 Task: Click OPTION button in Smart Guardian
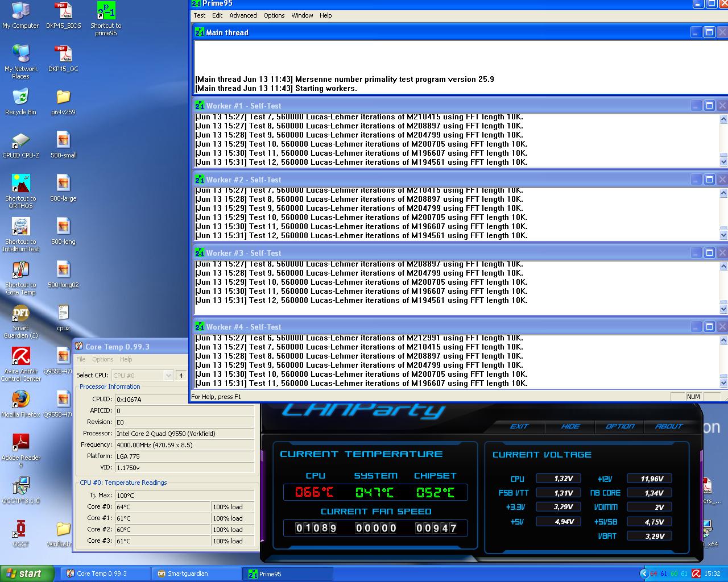point(620,426)
